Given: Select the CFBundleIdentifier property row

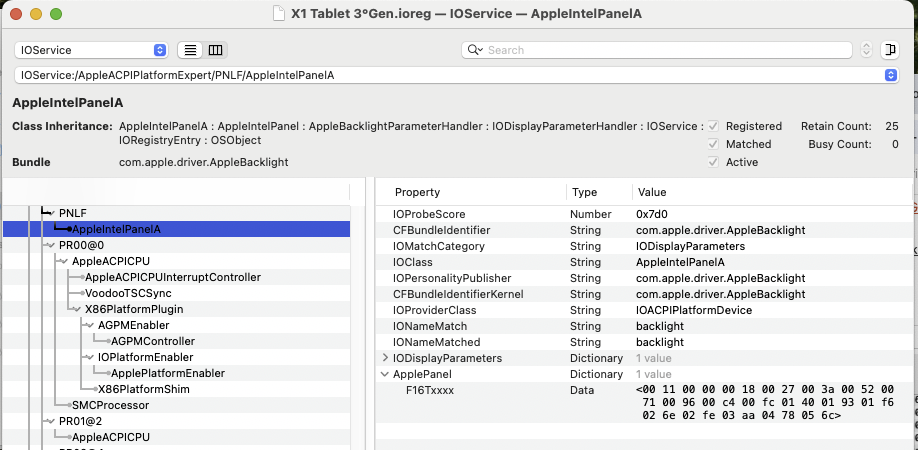Looking at the screenshot, I should [x=644, y=230].
